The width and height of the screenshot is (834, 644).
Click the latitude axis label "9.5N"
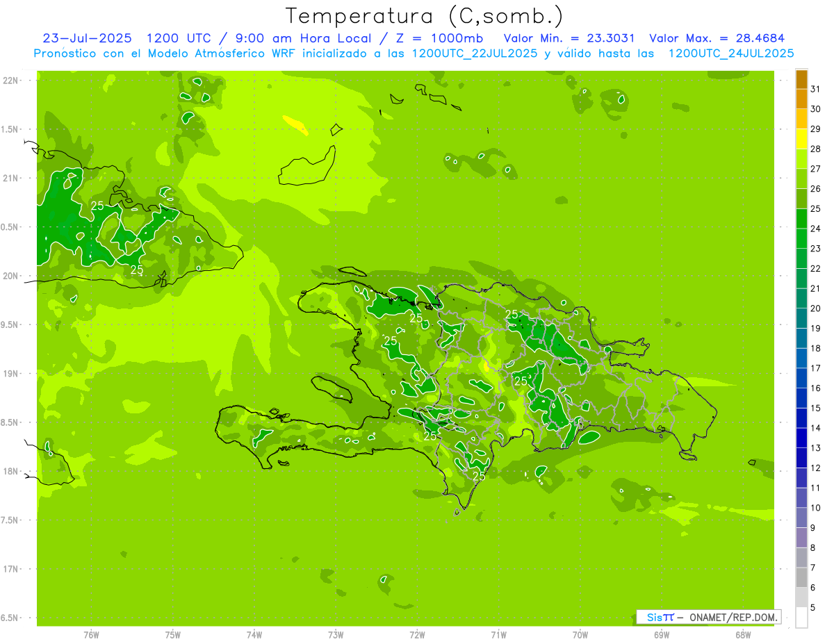(10, 325)
